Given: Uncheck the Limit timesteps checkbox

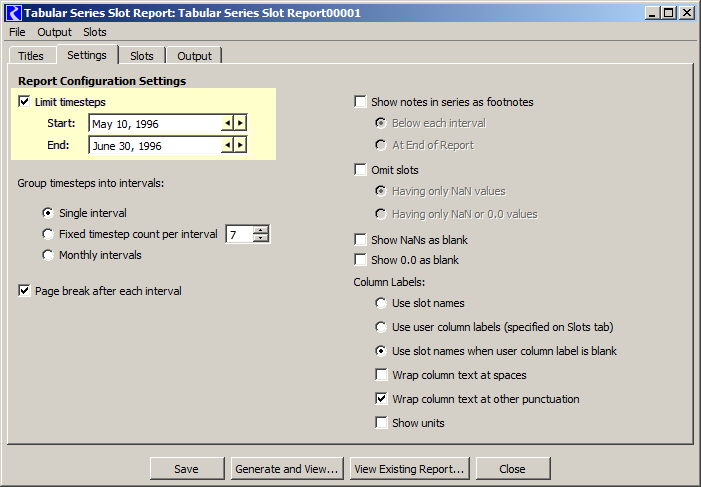Looking at the screenshot, I should pyautogui.click(x=24, y=102).
